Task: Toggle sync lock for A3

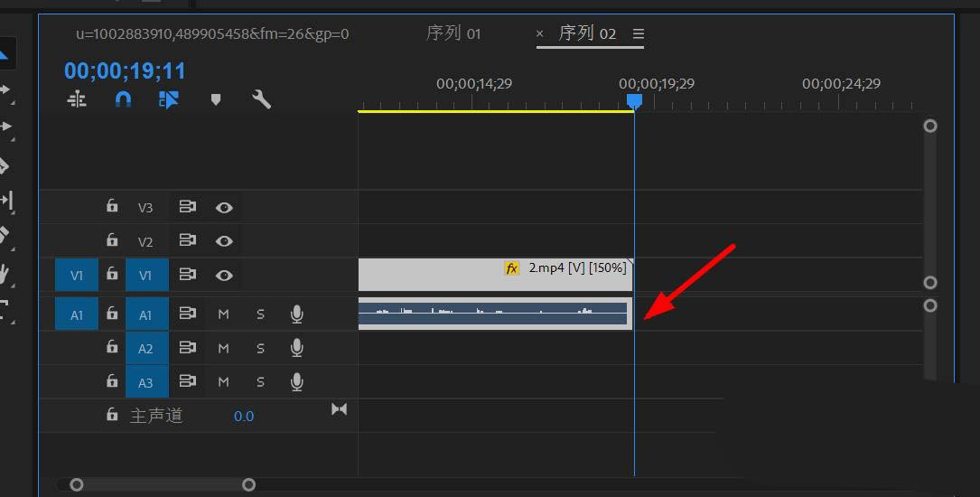Action: click(188, 380)
